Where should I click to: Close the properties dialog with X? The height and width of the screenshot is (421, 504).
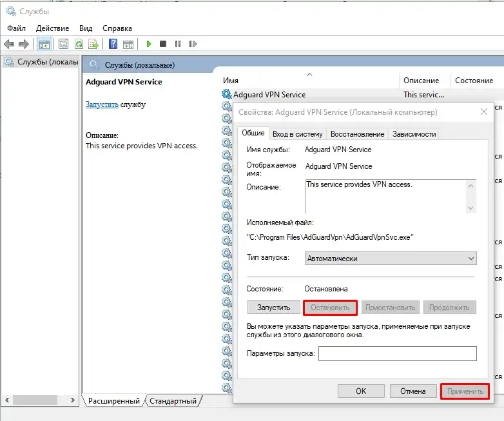pyautogui.click(x=484, y=112)
